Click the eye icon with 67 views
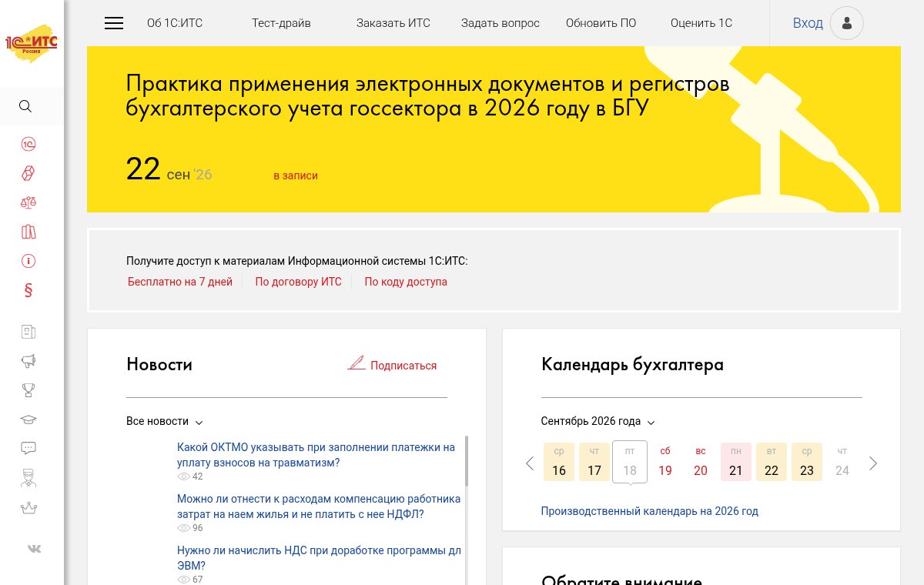This screenshot has height=585, width=924. pos(184,580)
